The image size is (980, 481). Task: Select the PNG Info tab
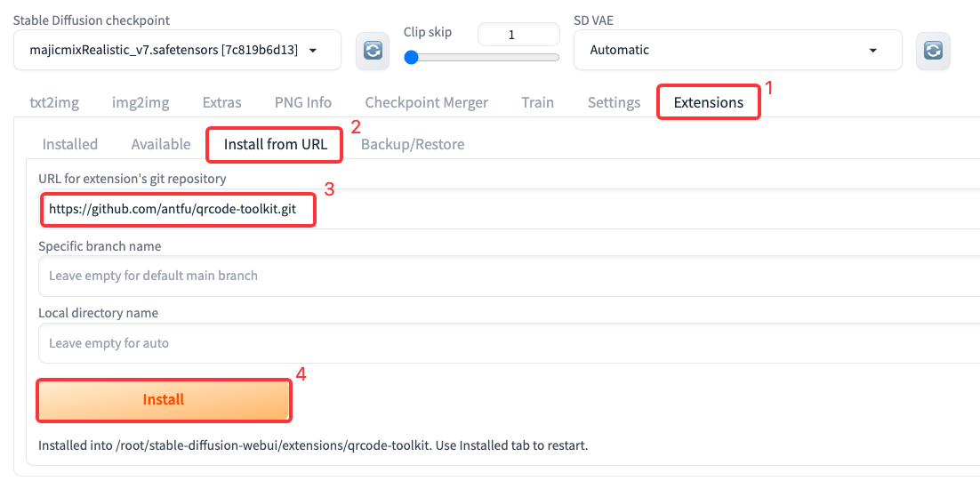tap(302, 102)
